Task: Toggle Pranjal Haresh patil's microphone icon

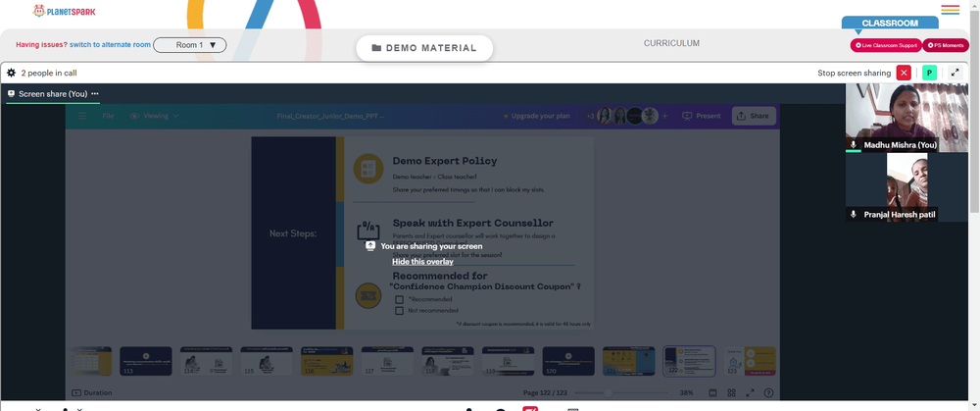Action: [x=854, y=214]
